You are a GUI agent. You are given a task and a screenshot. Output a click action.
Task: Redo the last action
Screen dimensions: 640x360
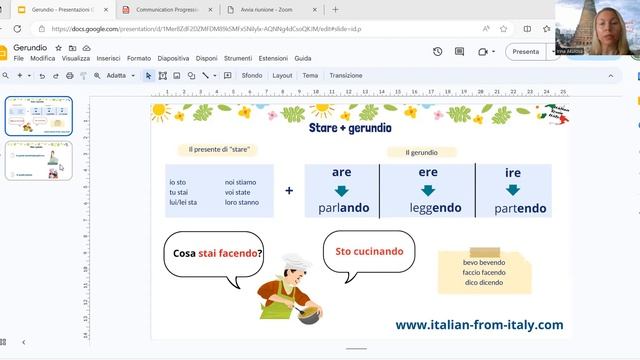(x=56, y=76)
